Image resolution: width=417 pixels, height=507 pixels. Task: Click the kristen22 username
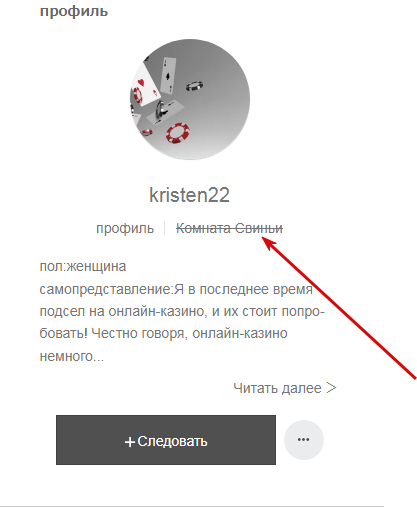tap(189, 195)
